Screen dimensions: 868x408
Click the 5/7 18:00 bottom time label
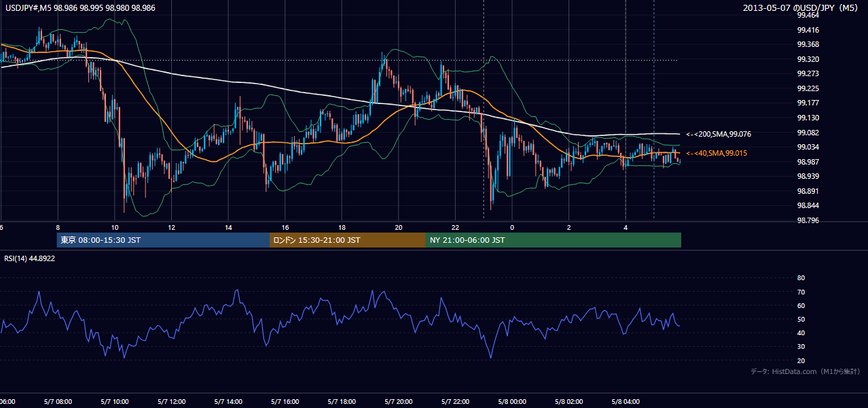point(342,402)
